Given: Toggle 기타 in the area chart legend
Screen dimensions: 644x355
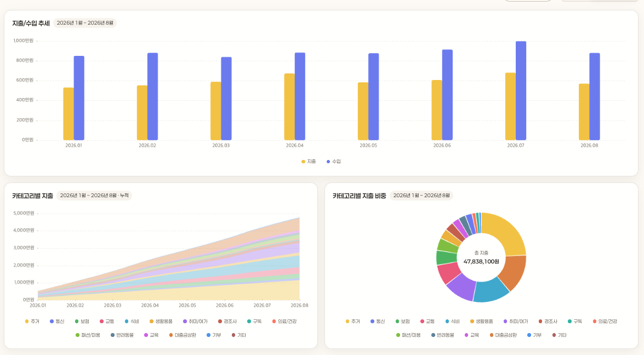Looking at the screenshot, I should [x=238, y=335].
